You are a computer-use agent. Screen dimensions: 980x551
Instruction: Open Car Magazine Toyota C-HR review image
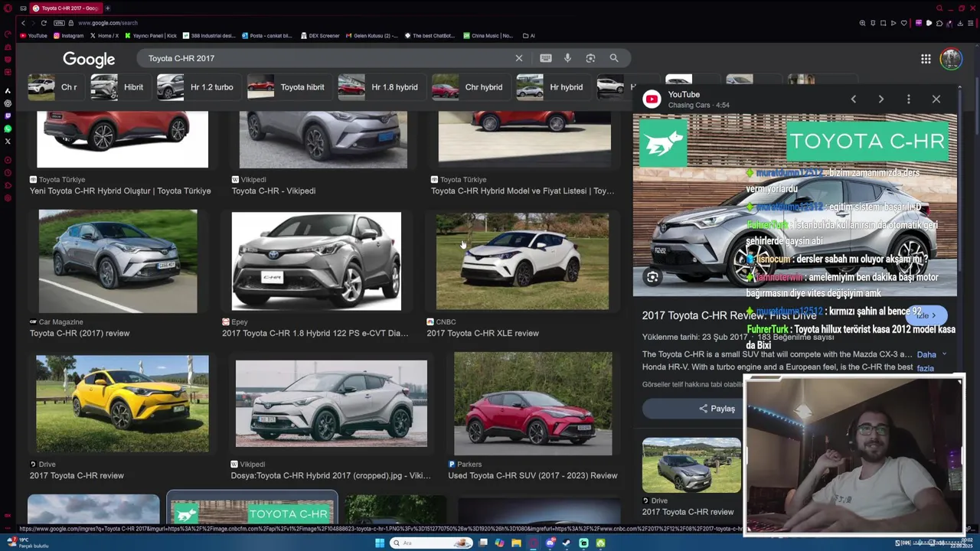pyautogui.click(x=118, y=261)
